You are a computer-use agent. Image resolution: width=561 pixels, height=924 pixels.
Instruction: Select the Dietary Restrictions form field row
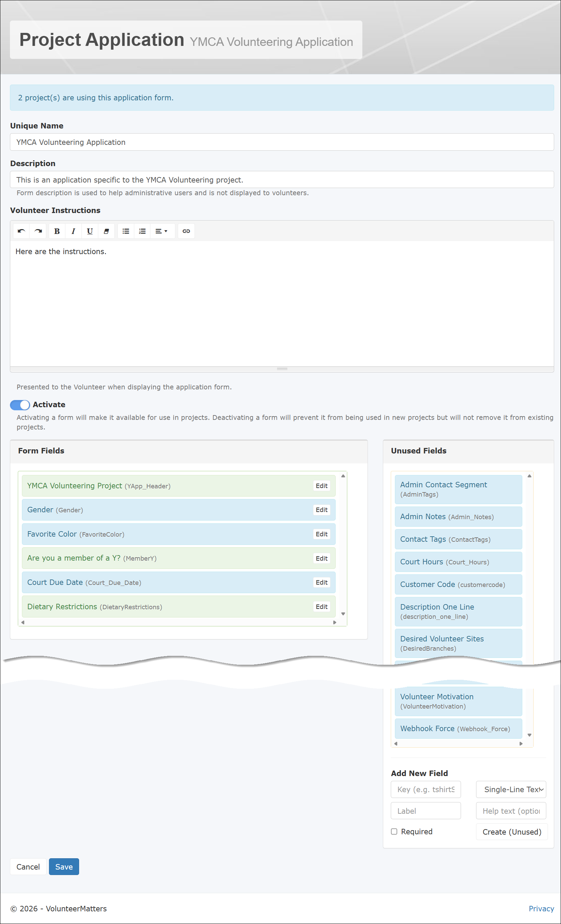click(178, 607)
